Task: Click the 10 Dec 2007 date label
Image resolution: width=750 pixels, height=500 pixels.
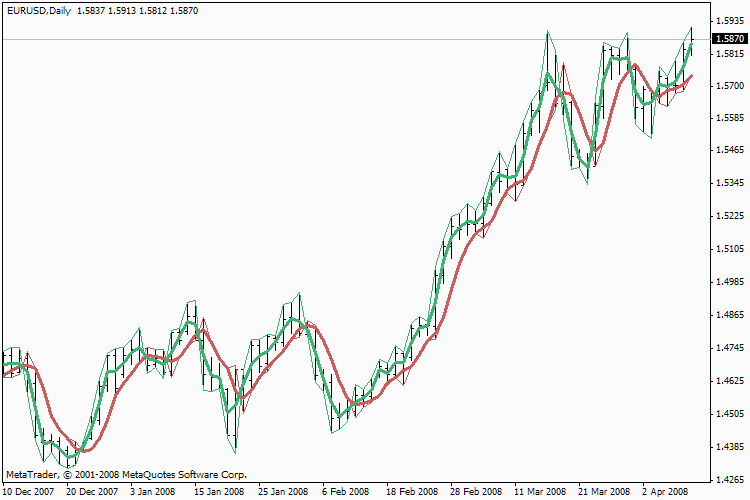Action: click(28, 492)
